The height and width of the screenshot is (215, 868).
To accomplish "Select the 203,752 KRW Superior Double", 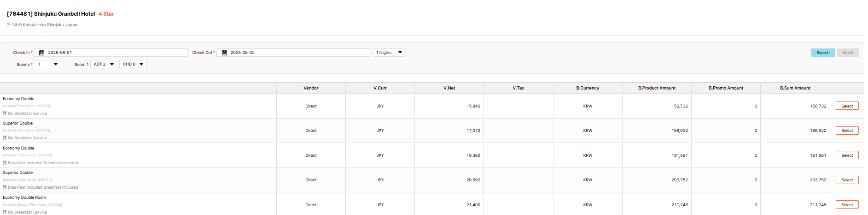I will (847, 180).
